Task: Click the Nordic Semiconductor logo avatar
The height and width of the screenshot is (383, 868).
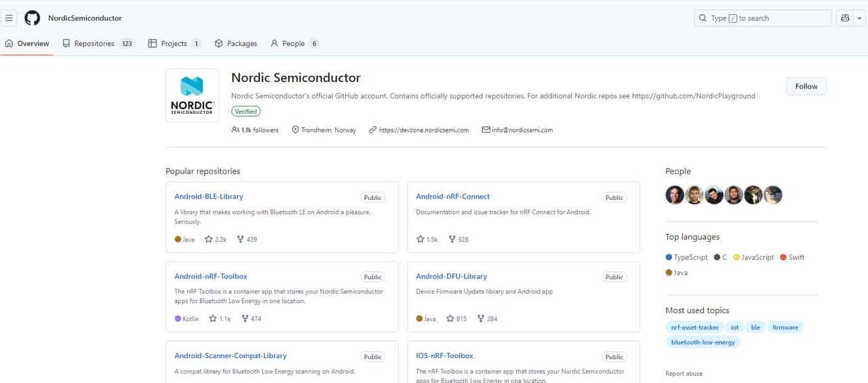Action: (x=192, y=95)
